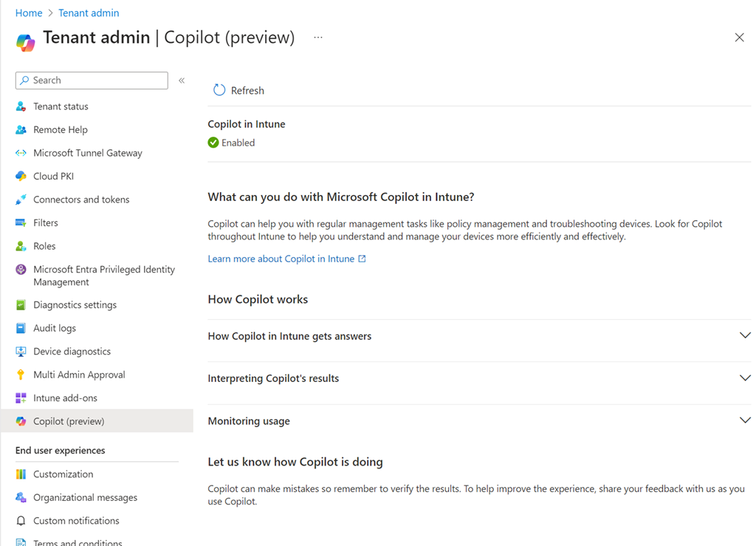The image size is (756, 546).
Task: Click the Refresh circular arrow icon
Action: pos(219,90)
